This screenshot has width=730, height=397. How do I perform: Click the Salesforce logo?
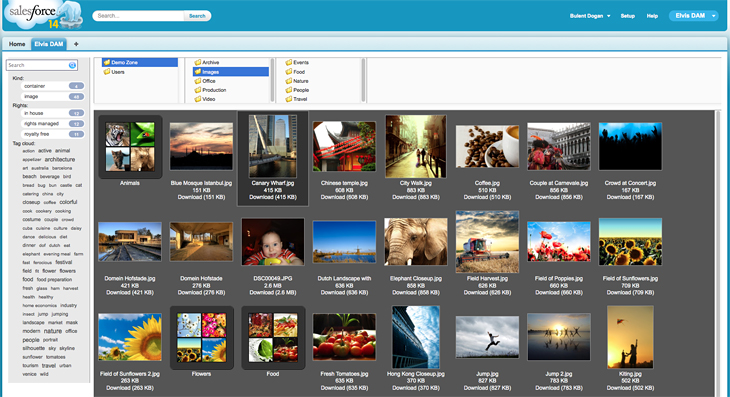[x=43, y=15]
